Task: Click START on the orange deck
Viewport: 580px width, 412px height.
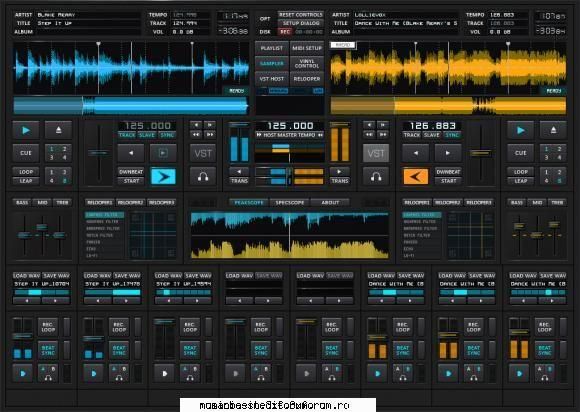Action: pos(448,181)
